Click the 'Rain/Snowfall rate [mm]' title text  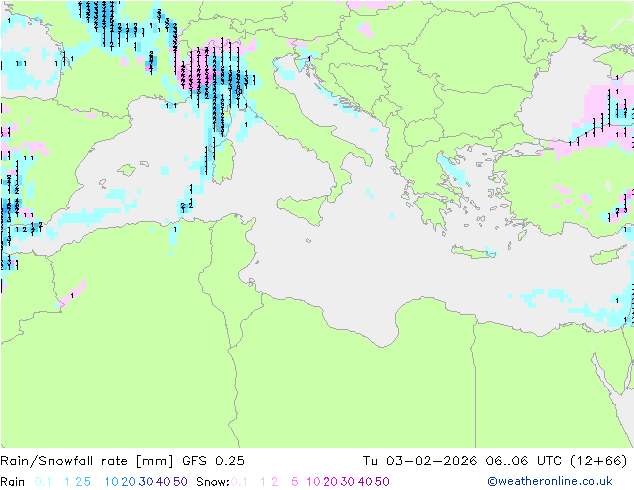point(87,461)
